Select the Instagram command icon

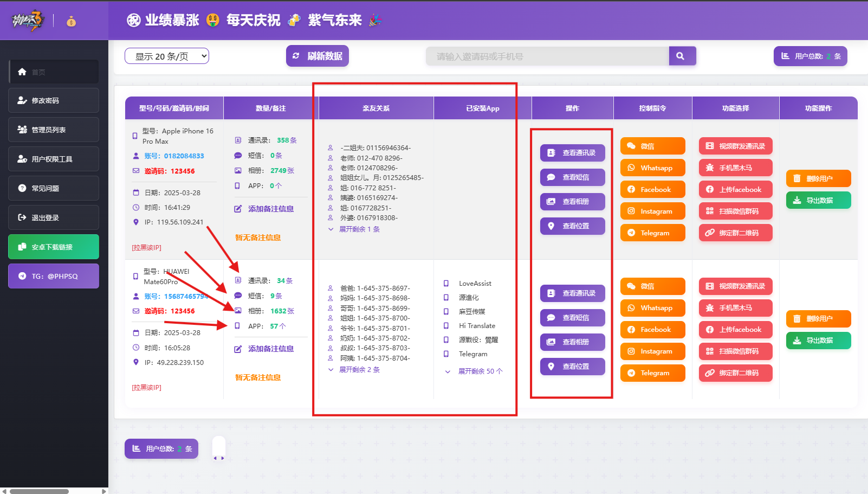pyautogui.click(x=652, y=211)
